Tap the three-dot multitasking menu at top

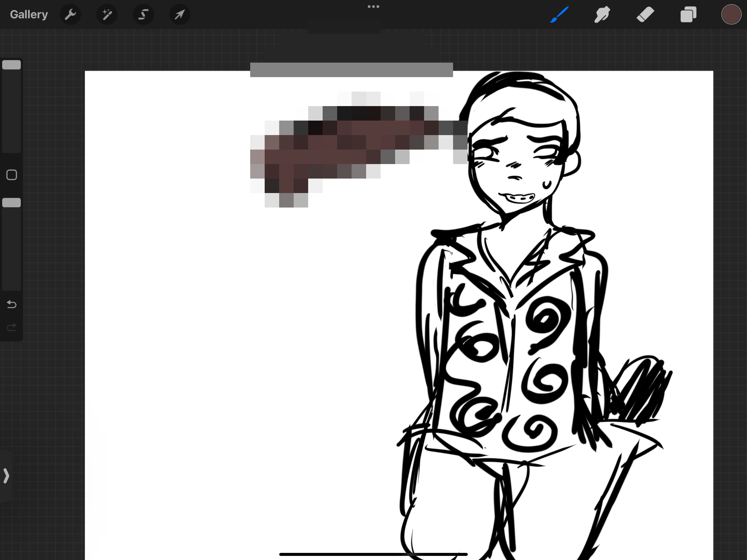(373, 6)
